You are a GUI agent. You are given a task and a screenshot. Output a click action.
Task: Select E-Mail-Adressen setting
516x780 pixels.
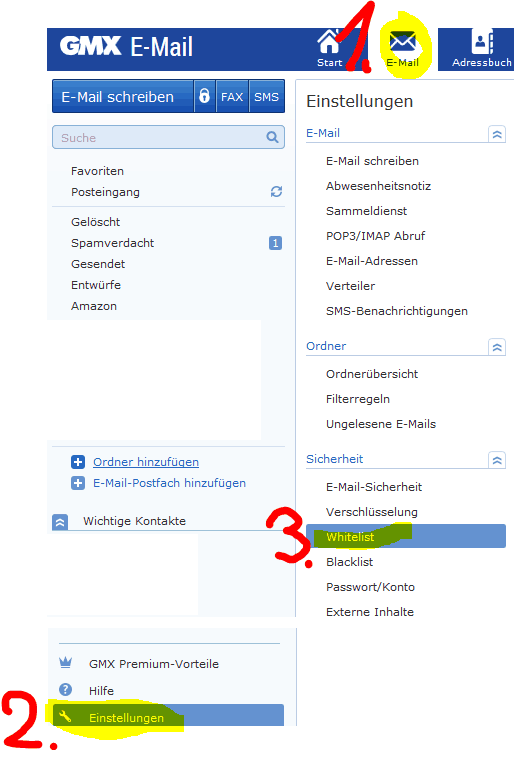click(372, 261)
